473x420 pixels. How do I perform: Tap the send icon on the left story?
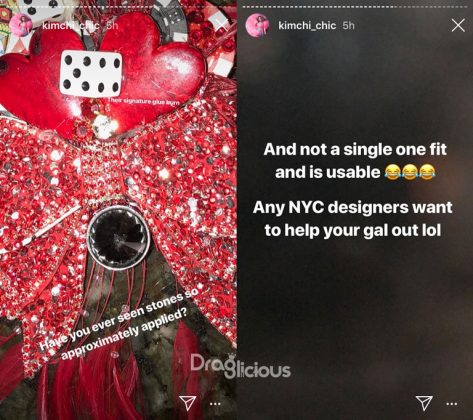click(x=187, y=403)
